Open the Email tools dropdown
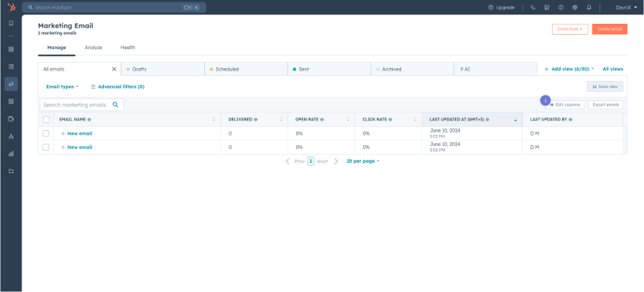Image resolution: width=644 pixels, height=292 pixels. [569, 29]
